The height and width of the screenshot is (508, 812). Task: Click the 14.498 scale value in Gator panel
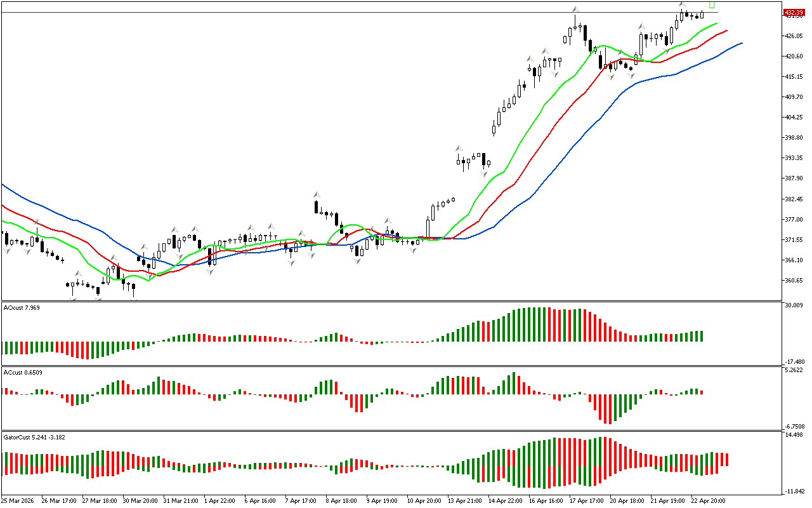click(794, 435)
